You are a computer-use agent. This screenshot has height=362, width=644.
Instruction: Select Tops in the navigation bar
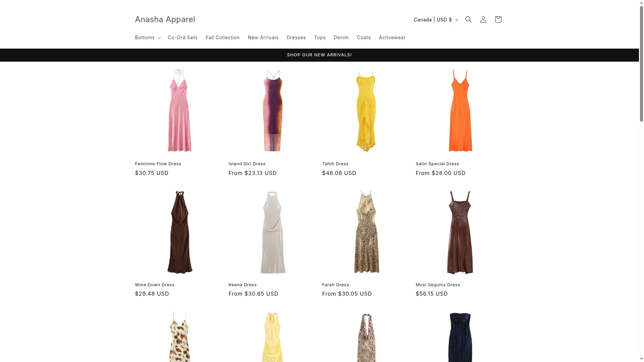320,38
